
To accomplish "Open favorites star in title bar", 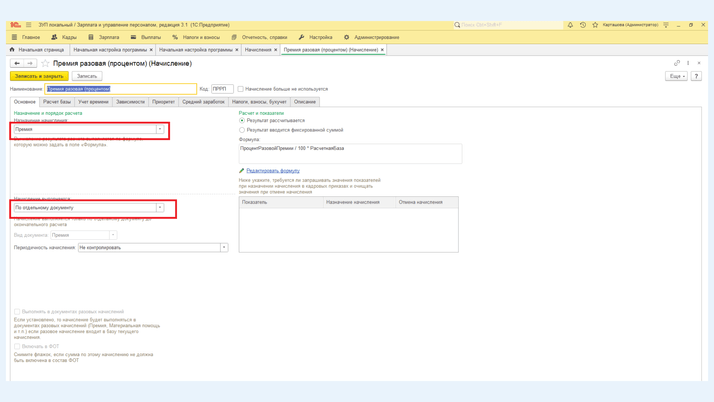I will tap(595, 25).
